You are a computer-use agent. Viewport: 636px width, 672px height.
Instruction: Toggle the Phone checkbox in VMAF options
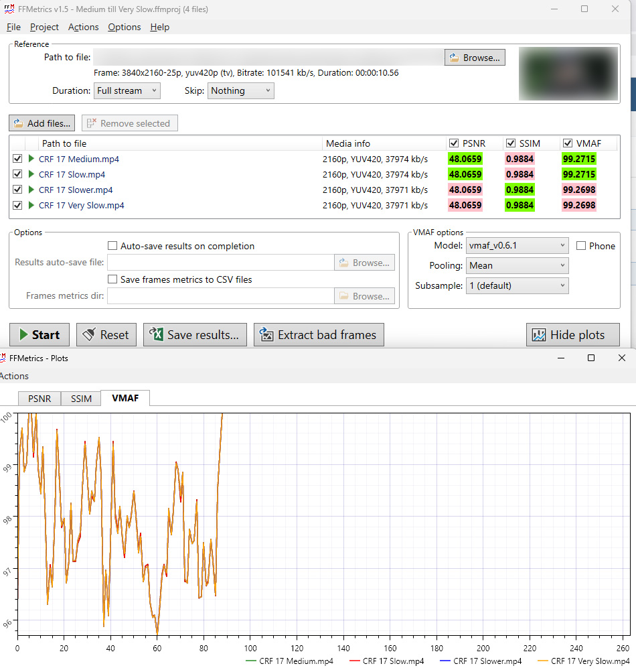(580, 246)
